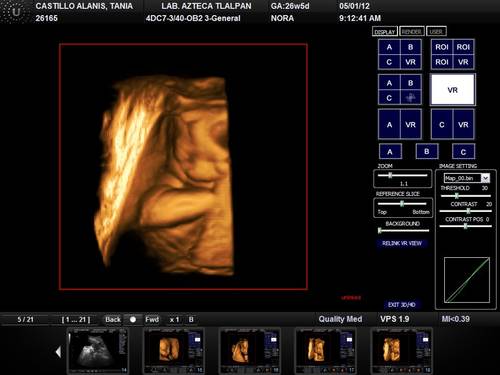500x375 pixels.
Task: Toggle the x1 playback speed
Action: 174,319
